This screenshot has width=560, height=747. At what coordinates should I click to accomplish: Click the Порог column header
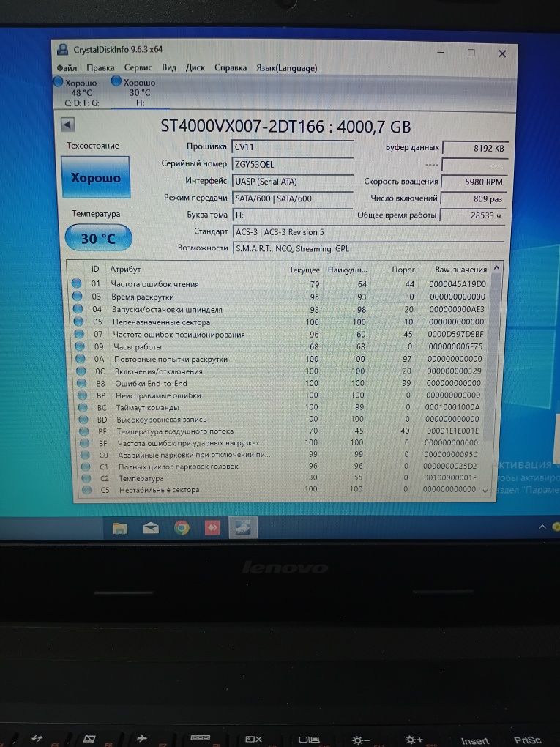click(403, 270)
